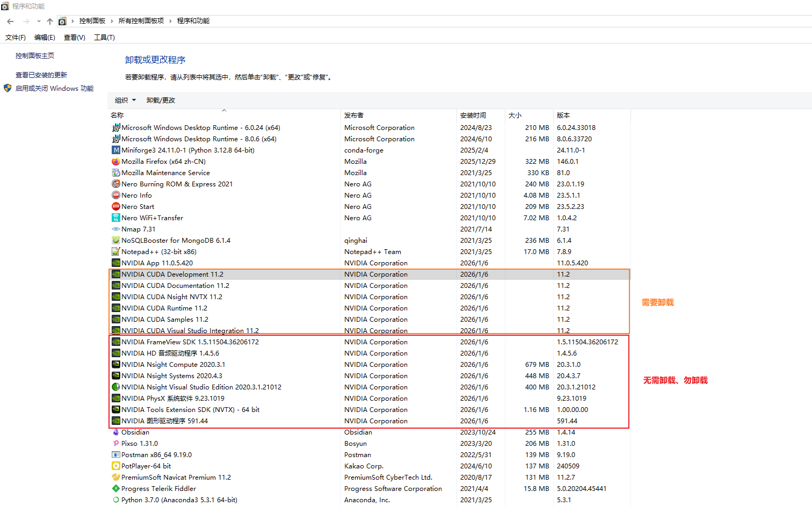Click the Postman icon

(x=115, y=455)
